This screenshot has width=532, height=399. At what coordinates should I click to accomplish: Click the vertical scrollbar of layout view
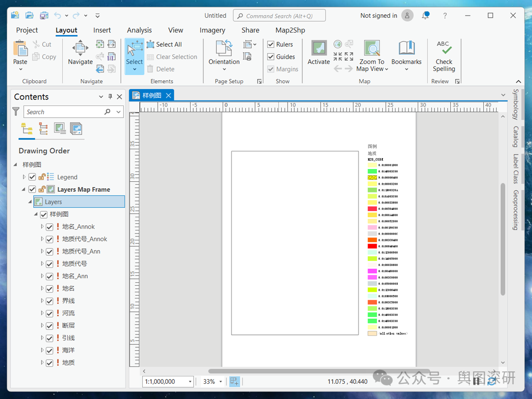503,239
